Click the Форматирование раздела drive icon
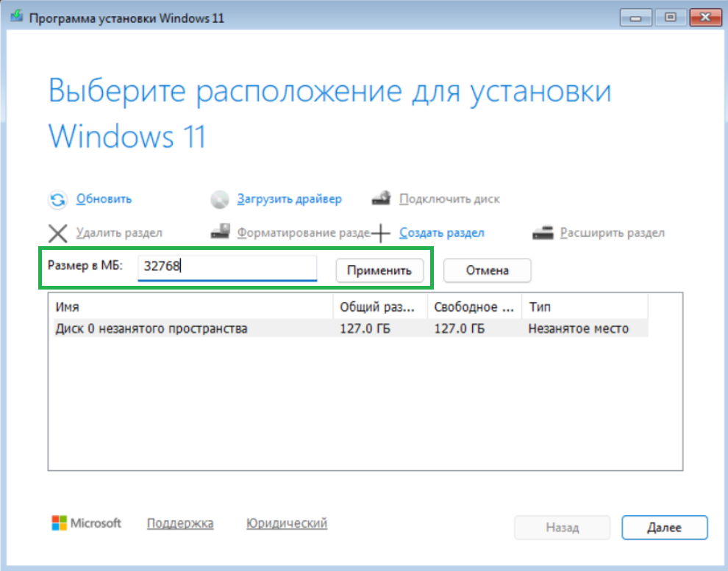Screen dimensions: 728x571 point(221,231)
